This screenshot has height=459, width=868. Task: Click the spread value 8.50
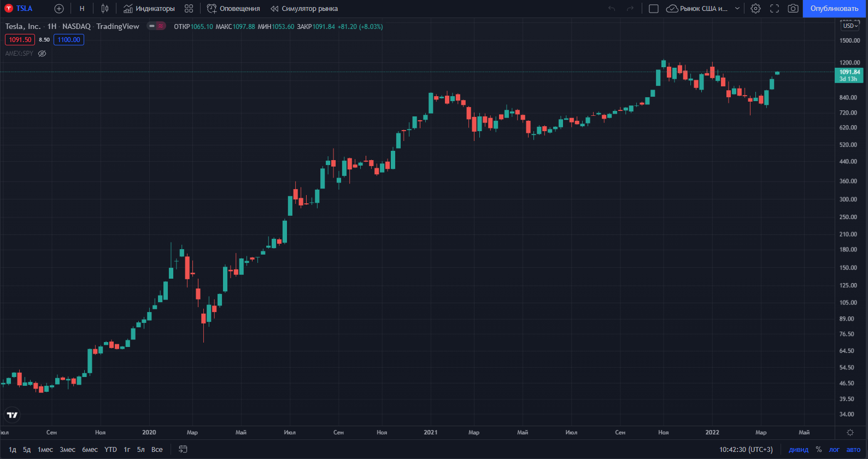click(44, 40)
